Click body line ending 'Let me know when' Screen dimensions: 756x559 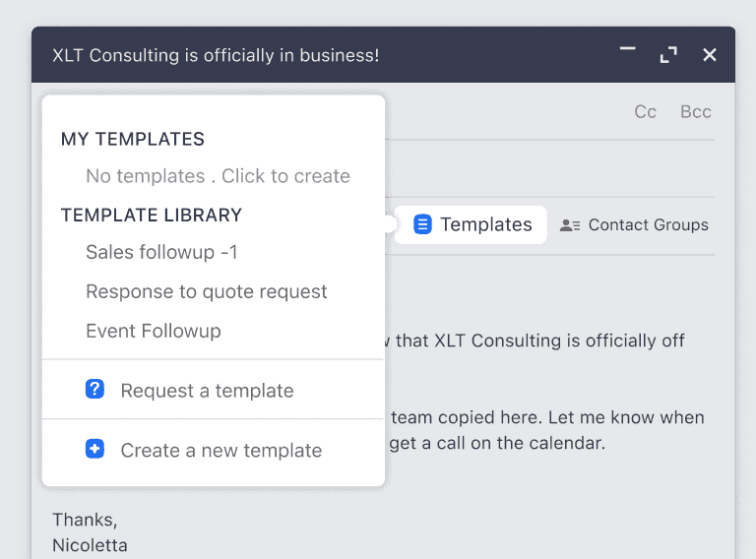[547, 417]
